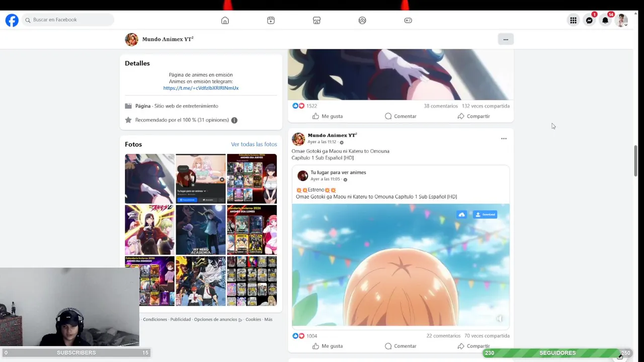The height and width of the screenshot is (362, 644).
Task: Click the Recomendado por el 100 % text
Action: click(x=182, y=120)
